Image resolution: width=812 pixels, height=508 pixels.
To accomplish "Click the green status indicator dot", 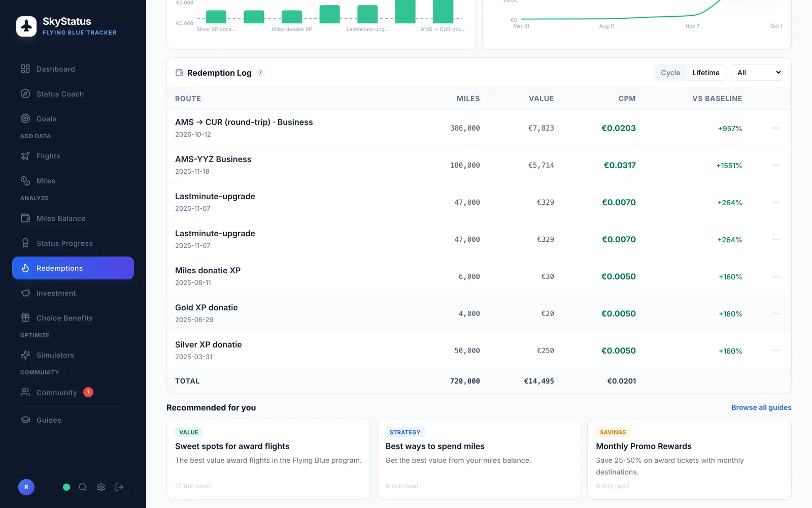I will (66, 487).
